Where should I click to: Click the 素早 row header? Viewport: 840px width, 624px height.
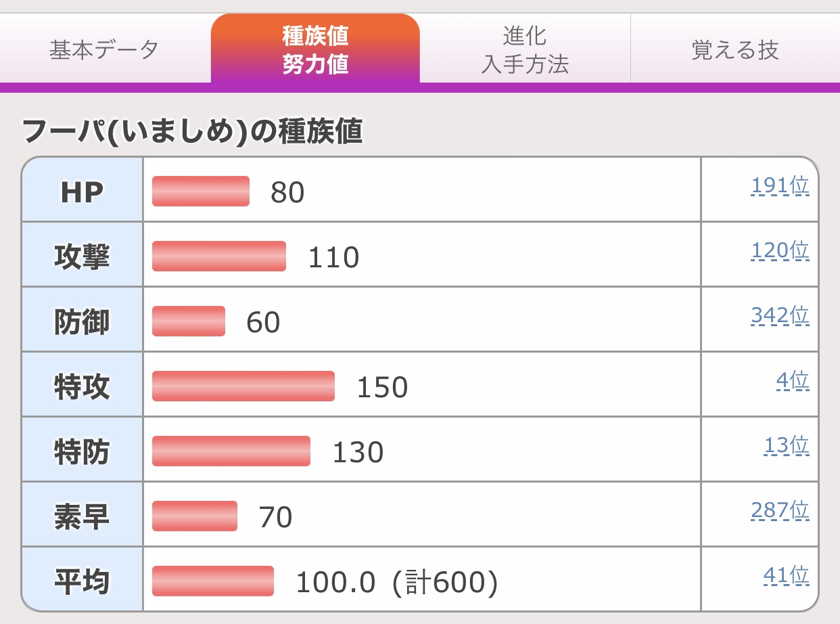(x=82, y=517)
